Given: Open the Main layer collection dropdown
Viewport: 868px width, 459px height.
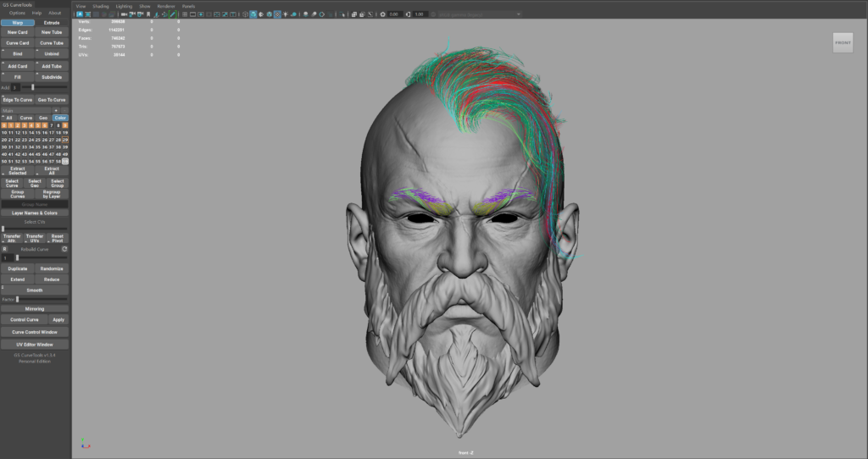Looking at the screenshot, I should [25, 110].
